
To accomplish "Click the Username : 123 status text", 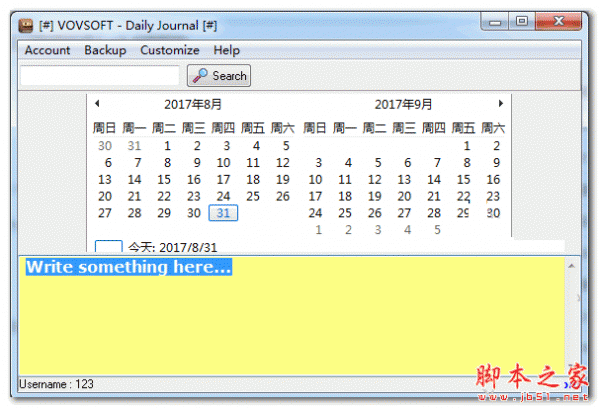I will [x=56, y=384].
